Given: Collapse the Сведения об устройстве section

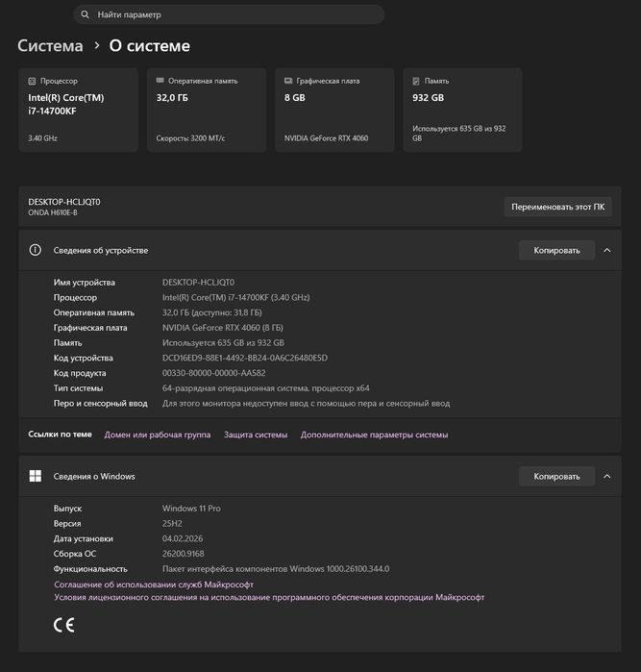Looking at the screenshot, I should [x=607, y=250].
